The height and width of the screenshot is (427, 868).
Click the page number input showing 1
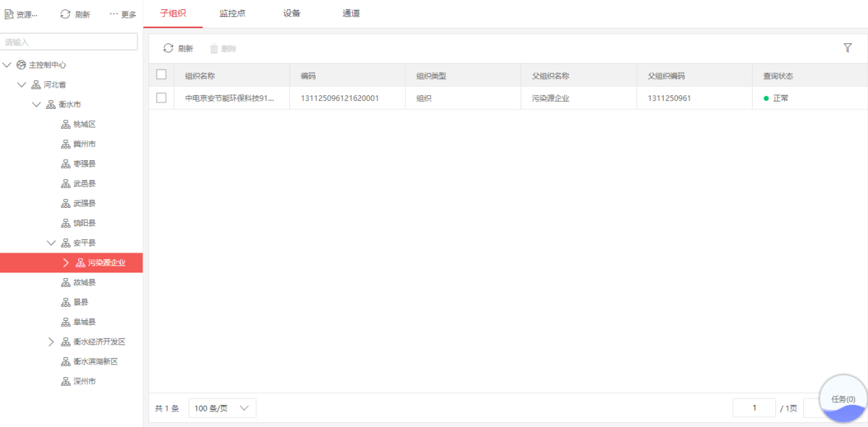754,408
